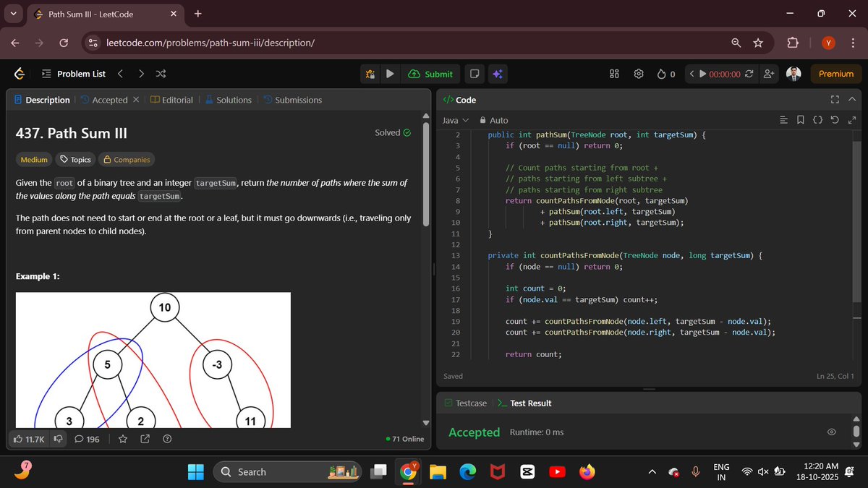Switch to the Testcase tab
This screenshot has height=488, width=868.
(x=465, y=403)
